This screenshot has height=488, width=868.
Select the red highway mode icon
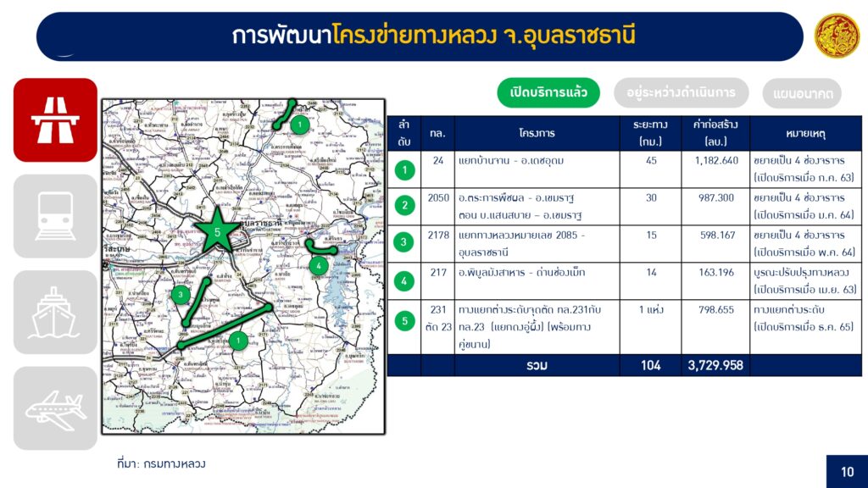[x=55, y=119]
